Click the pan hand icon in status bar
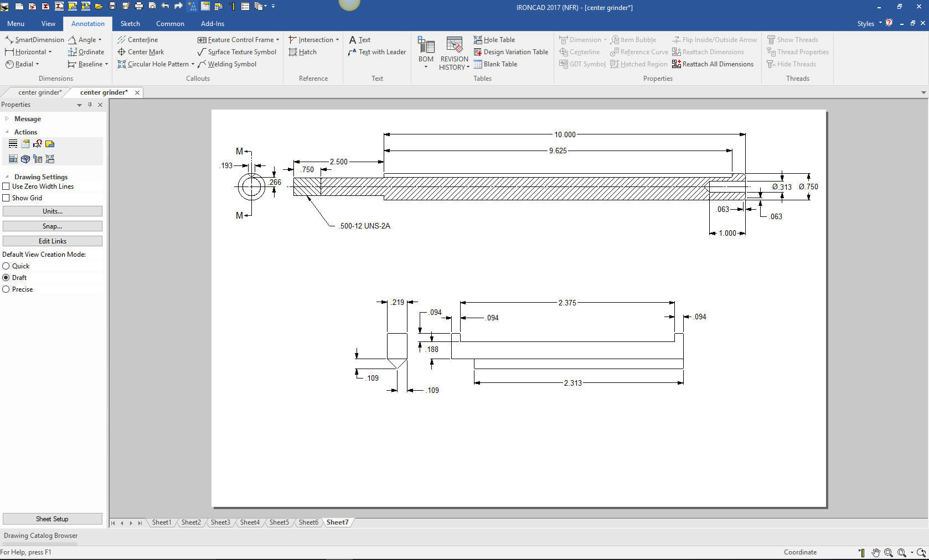 [x=876, y=552]
